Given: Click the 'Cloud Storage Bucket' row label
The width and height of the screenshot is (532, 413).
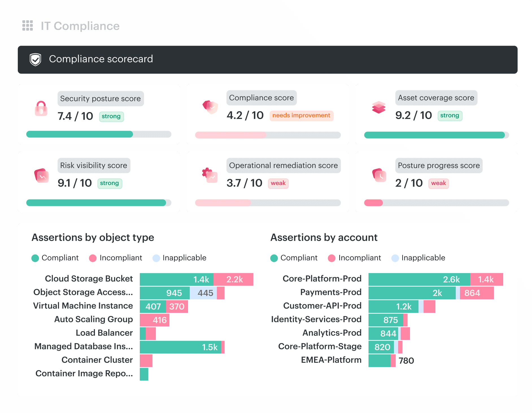Looking at the screenshot, I should [89, 279].
